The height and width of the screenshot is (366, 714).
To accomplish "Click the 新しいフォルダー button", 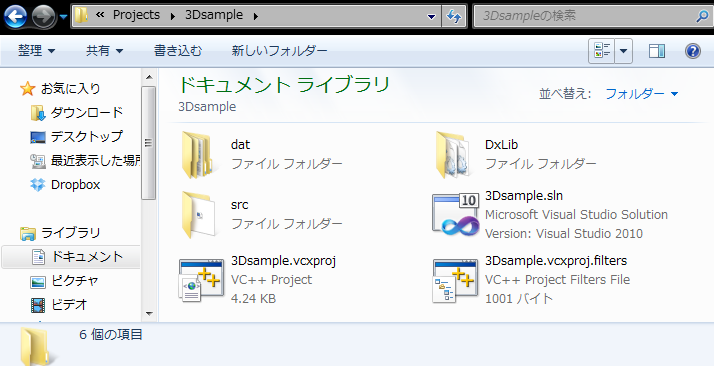I will click(279, 51).
